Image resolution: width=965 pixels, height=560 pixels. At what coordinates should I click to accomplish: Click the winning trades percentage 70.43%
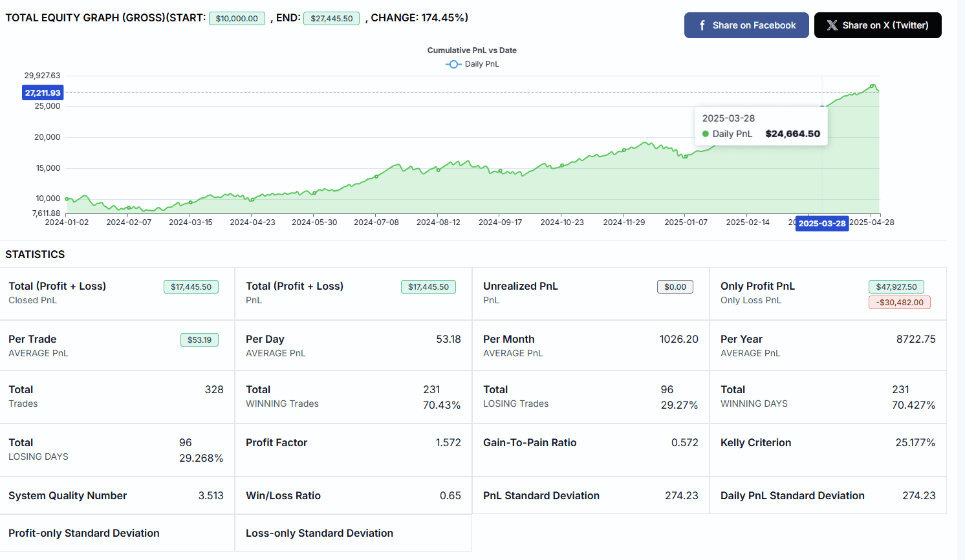coord(442,405)
